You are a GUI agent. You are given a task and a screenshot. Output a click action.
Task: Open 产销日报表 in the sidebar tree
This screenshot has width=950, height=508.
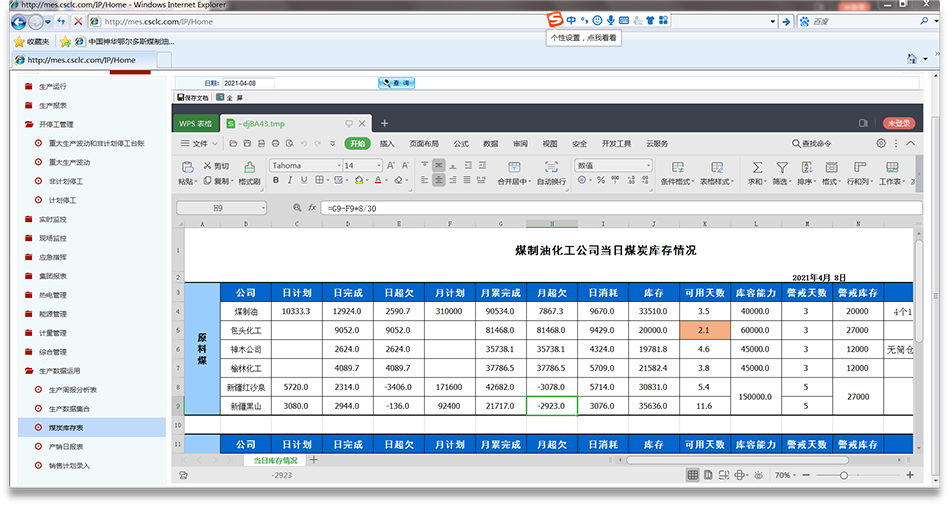[x=66, y=446]
